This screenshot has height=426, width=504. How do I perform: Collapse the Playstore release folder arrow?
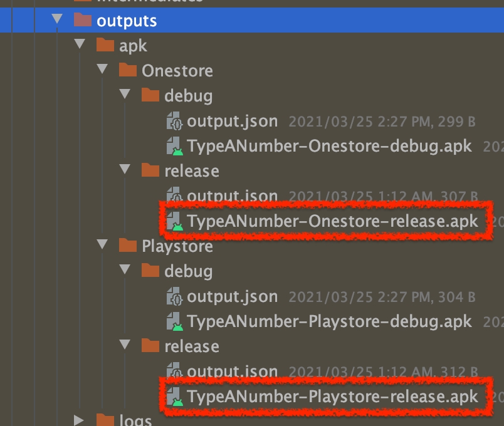125,346
